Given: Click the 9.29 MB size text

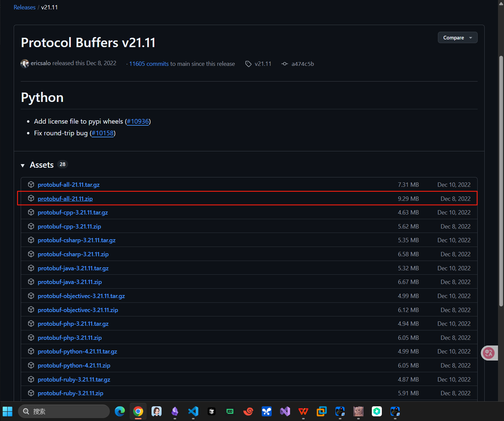Looking at the screenshot, I should pyautogui.click(x=408, y=199).
